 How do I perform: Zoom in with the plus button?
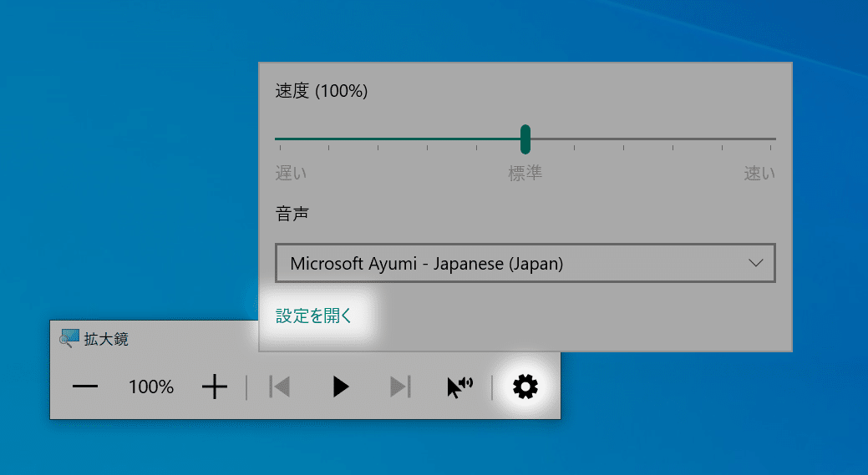[215, 387]
